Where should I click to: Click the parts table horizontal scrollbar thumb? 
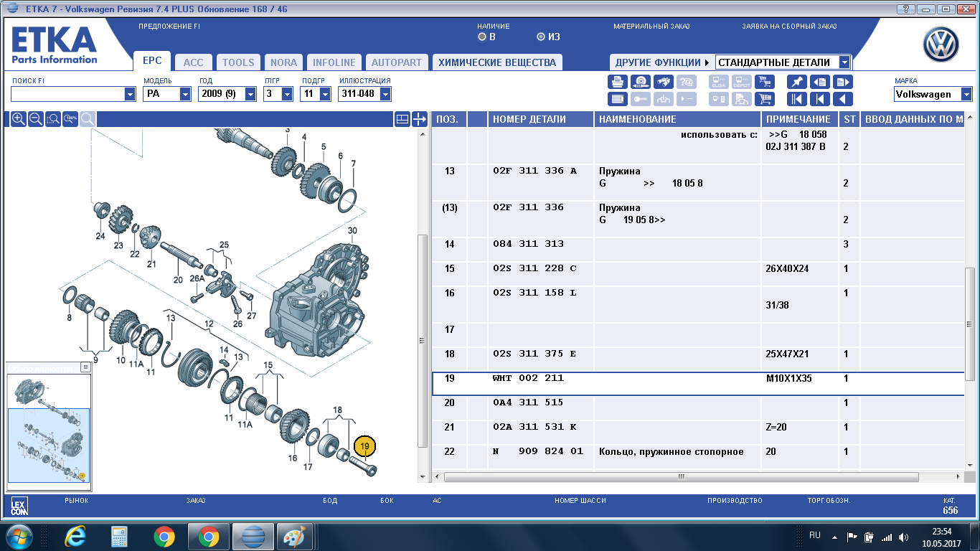point(682,476)
